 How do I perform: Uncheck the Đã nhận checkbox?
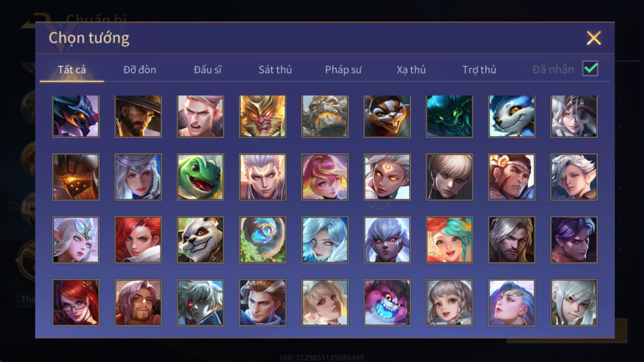590,69
